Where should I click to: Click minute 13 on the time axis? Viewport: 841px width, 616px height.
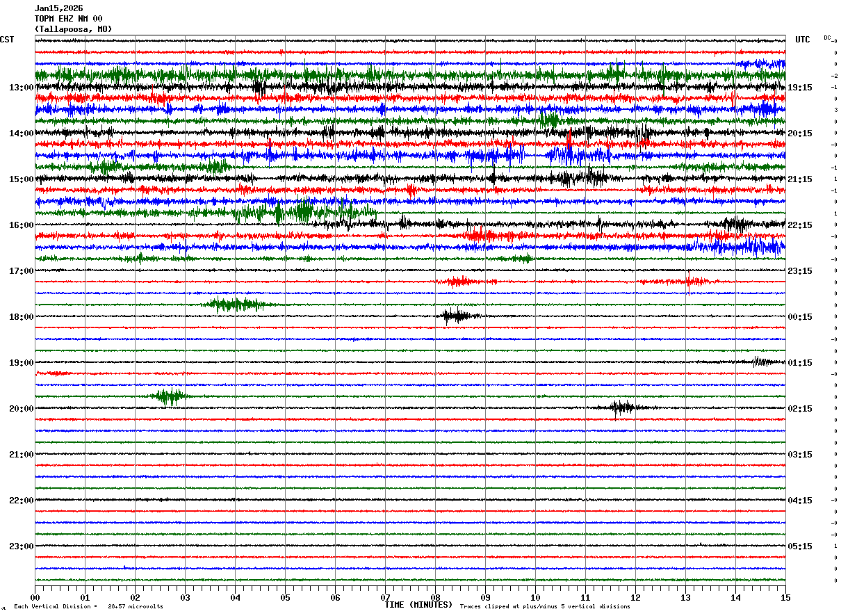(x=685, y=597)
